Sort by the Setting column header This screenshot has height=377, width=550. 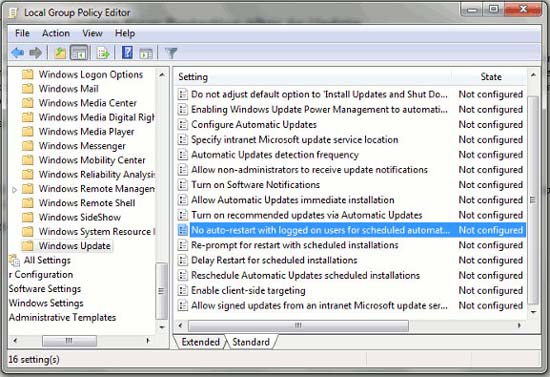tap(312, 77)
